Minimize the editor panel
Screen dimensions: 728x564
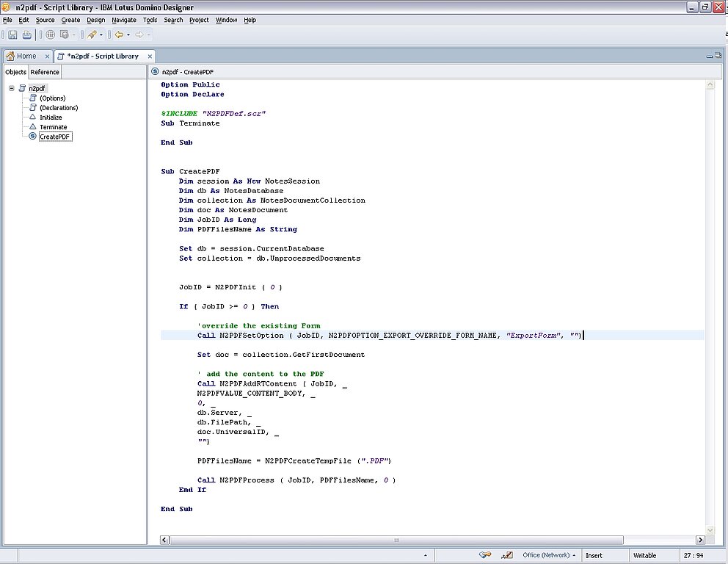point(710,57)
